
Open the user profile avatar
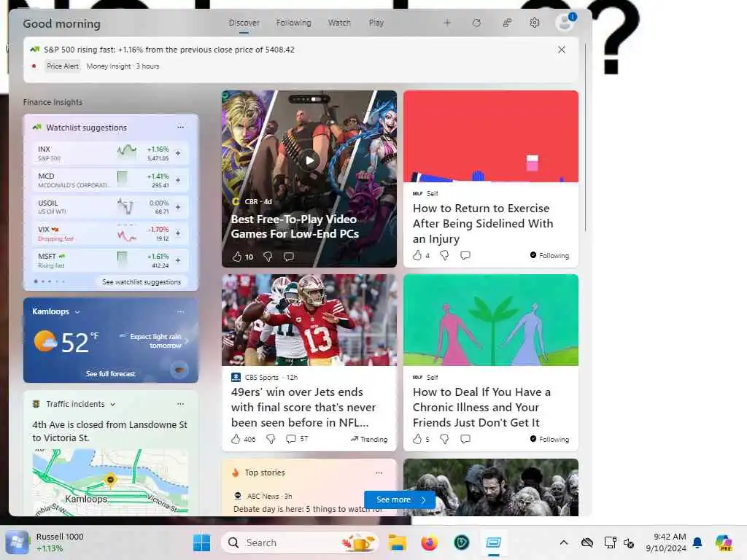[565, 22]
